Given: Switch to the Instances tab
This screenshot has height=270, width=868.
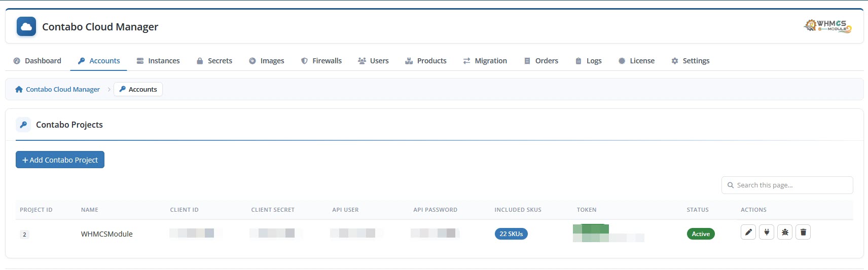Looking at the screenshot, I should click(x=158, y=61).
